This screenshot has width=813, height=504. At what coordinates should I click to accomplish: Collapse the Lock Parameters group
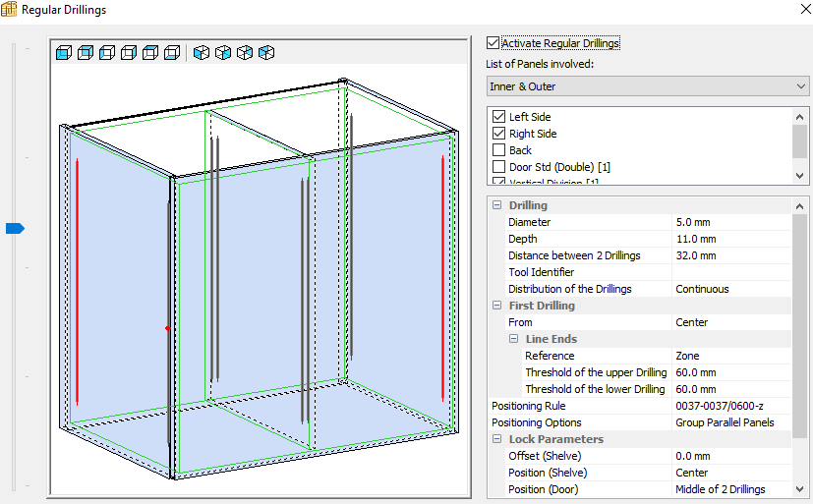click(496, 439)
